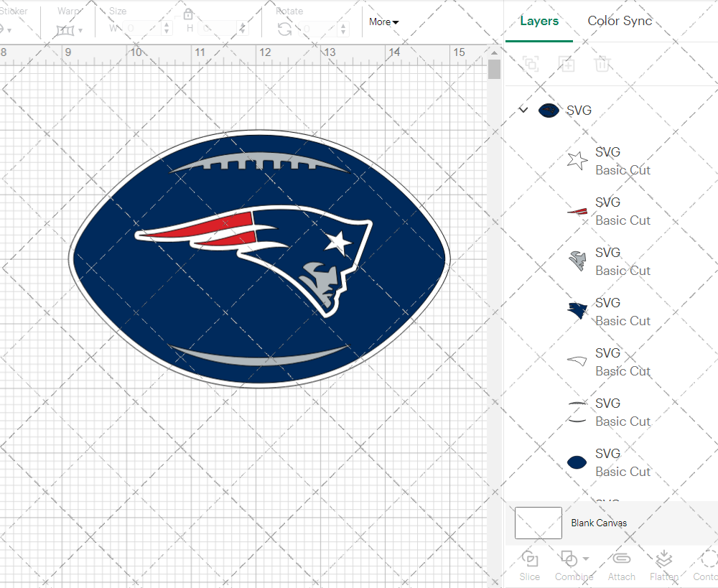The height and width of the screenshot is (588, 718).
Task: Click the Group layers icon
Action: pos(531,64)
